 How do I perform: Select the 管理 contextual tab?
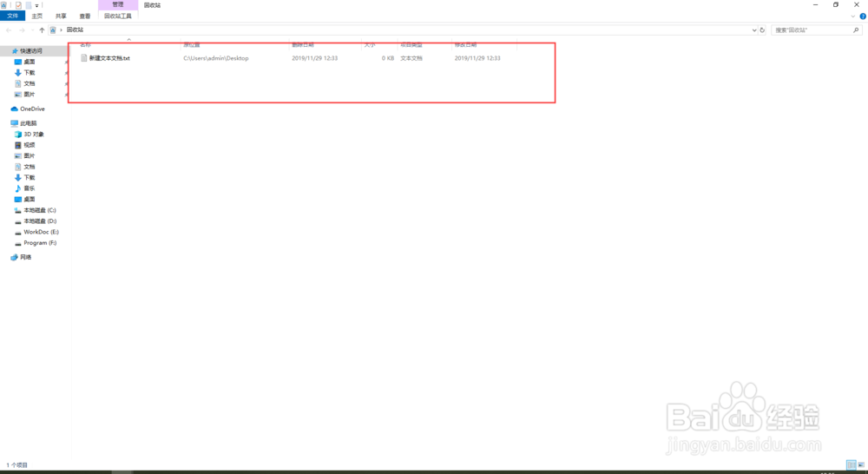(118, 4)
